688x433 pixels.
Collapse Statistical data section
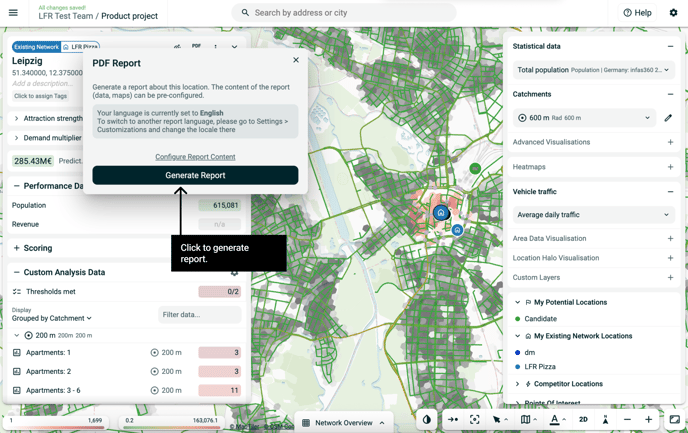670,46
